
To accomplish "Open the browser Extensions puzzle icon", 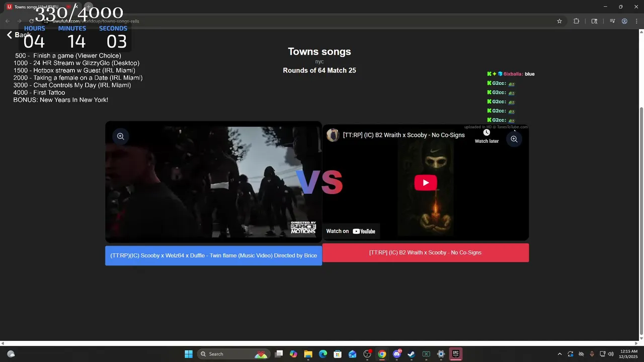I will click(576, 21).
